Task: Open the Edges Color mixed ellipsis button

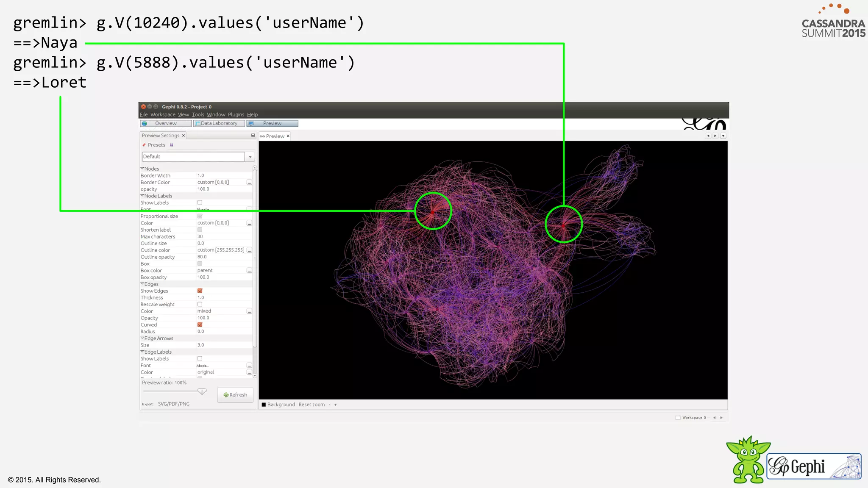Action: click(249, 311)
